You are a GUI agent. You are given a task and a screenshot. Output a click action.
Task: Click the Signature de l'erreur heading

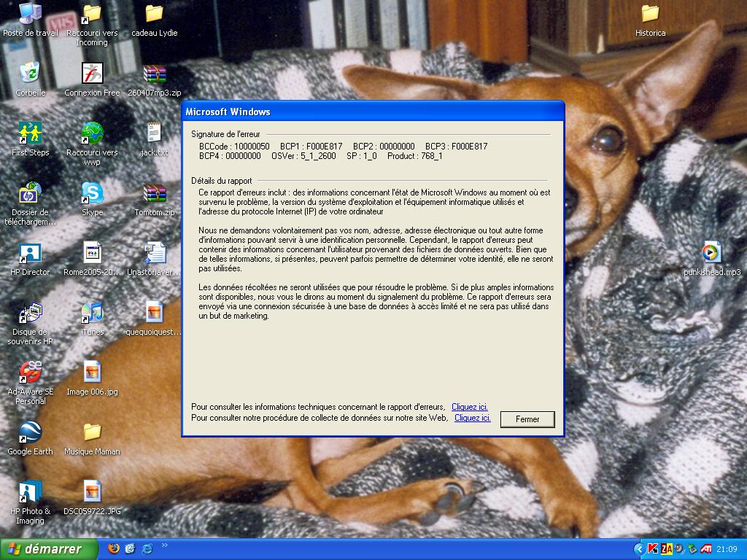coord(225,134)
